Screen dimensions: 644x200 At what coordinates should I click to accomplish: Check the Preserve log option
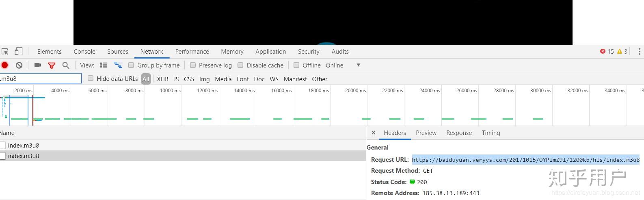(193, 65)
